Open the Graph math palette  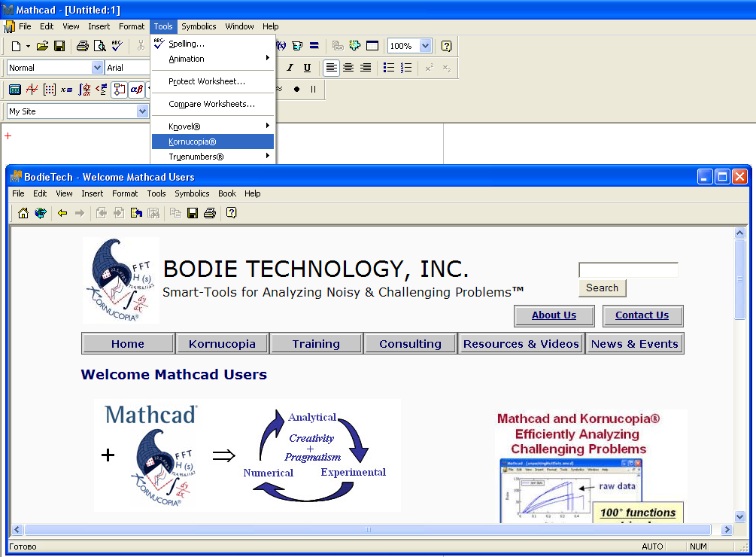pos(32,90)
